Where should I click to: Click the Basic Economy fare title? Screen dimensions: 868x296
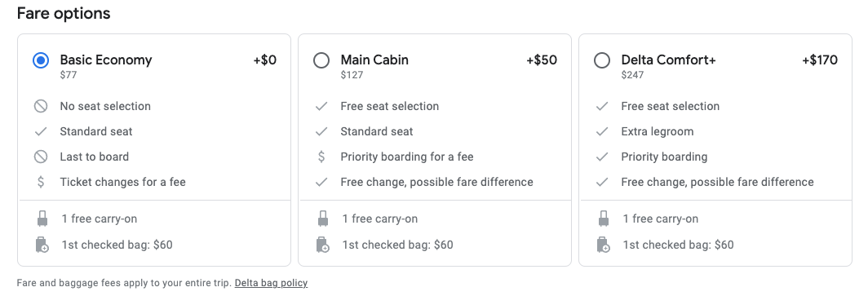(x=106, y=60)
